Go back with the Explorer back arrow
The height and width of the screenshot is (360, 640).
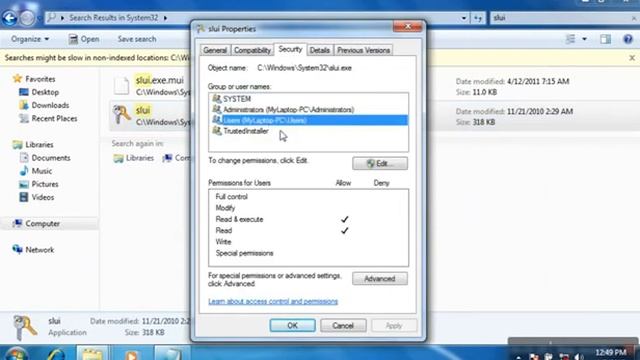pyautogui.click(x=10, y=18)
